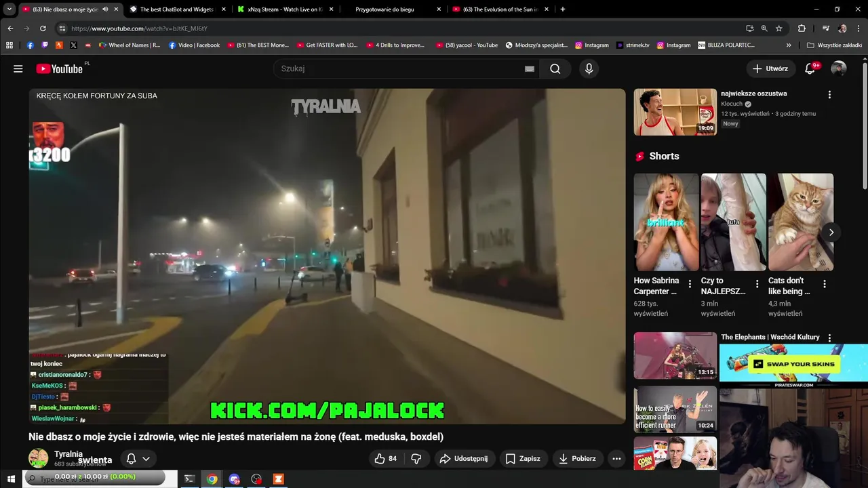Open Wheel of Names bookmark
This screenshot has height=488, width=868.
pyautogui.click(x=129, y=45)
